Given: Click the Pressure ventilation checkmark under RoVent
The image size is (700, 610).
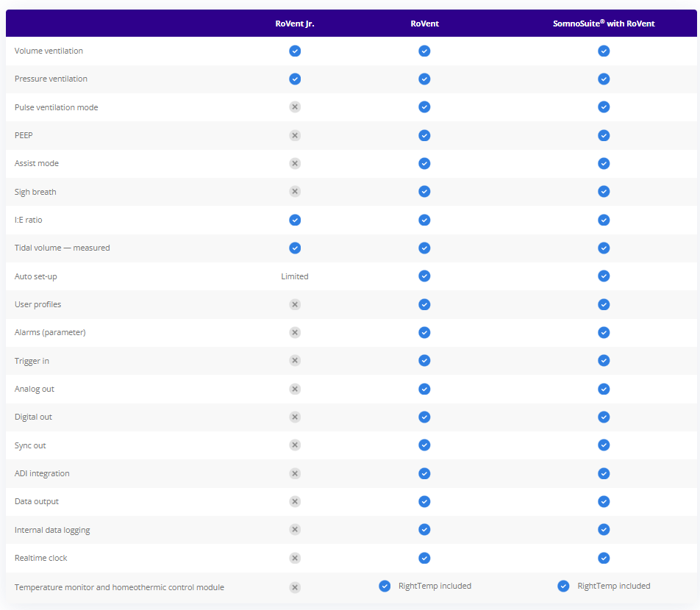Looking at the screenshot, I should point(424,79).
